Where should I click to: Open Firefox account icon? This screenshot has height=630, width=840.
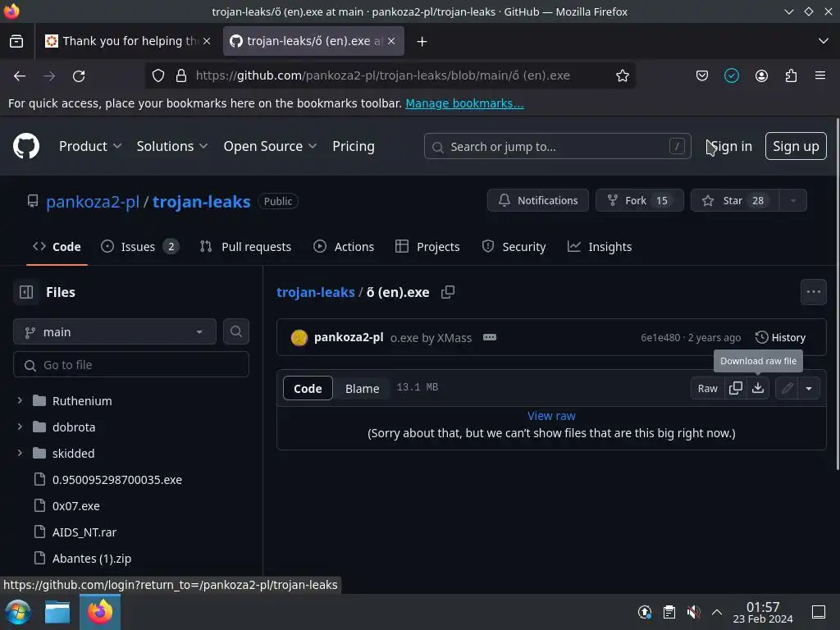761,75
